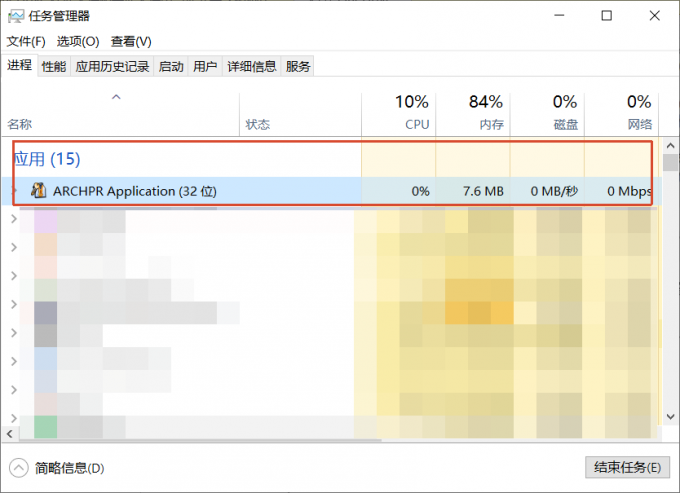Click the vertical scrollbar up arrow
The height and width of the screenshot is (493, 680).
pyautogui.click(x=670, y=146)
